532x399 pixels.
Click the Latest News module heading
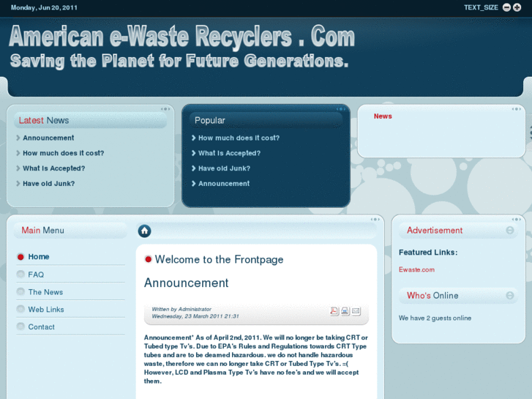pyautogui.click(x=44, y=121)
